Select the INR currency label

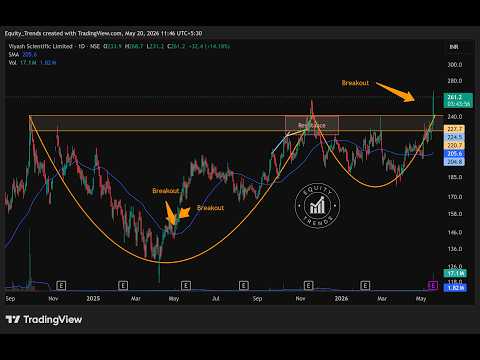click(x=454, y=47)
